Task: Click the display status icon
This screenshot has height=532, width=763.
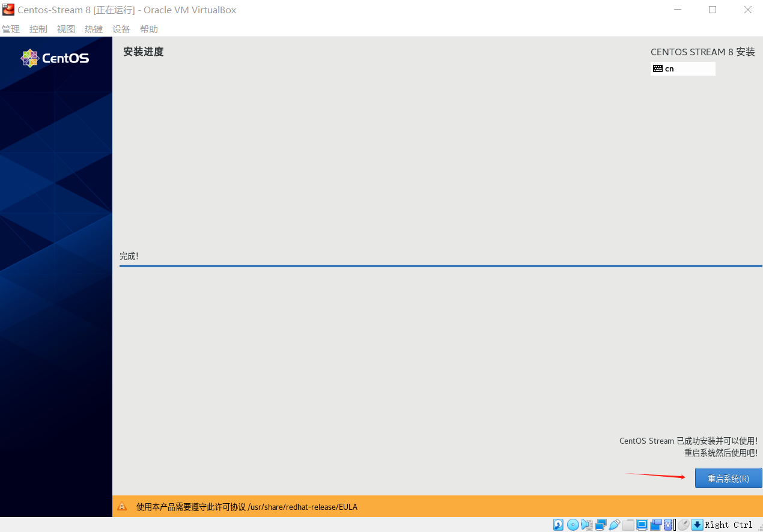Action: pos(642,525)
